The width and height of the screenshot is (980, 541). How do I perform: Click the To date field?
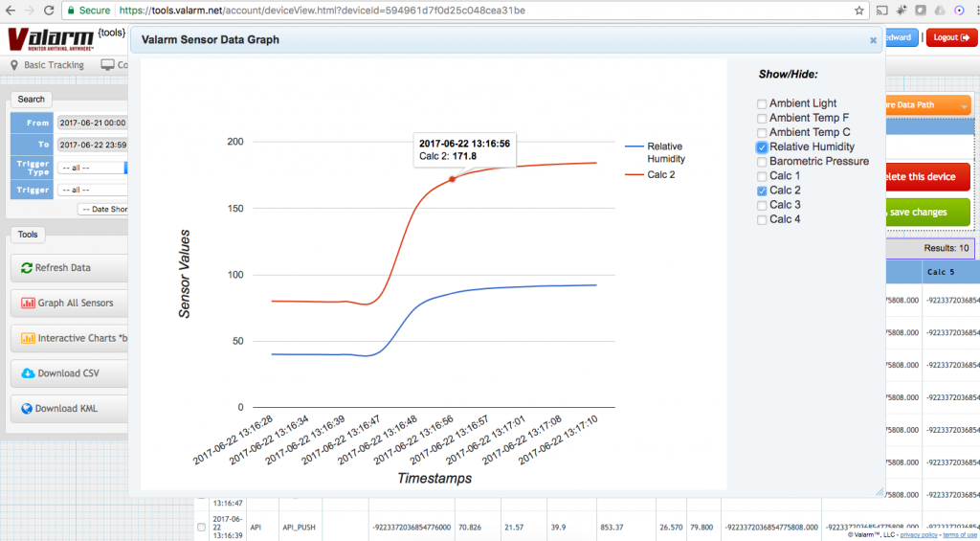pos(92,145)
